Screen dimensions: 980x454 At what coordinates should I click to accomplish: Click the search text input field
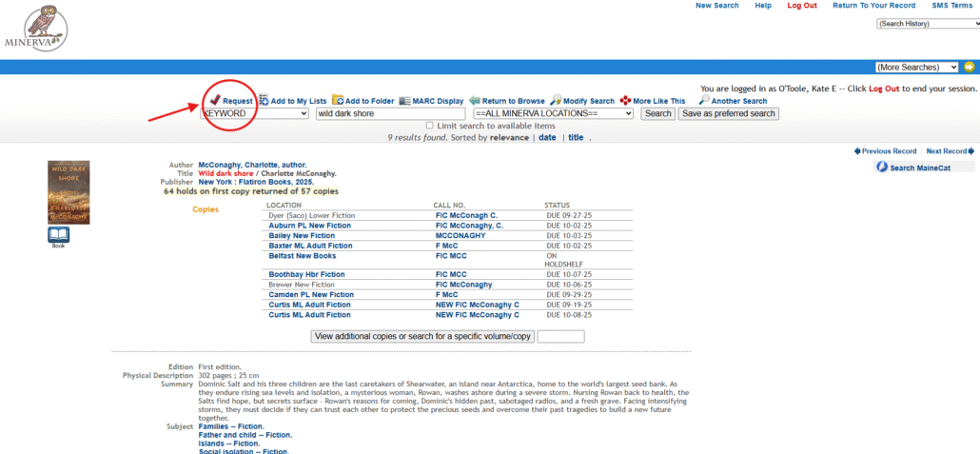point(391,113)
